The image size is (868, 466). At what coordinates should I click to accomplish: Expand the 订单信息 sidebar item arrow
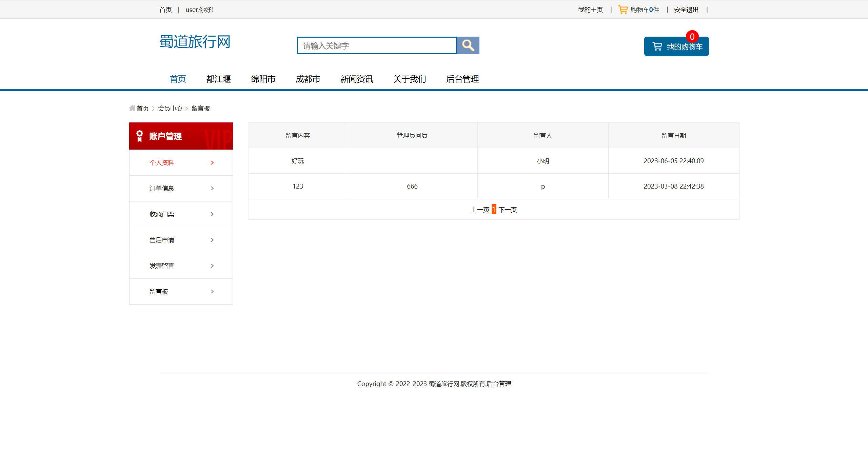coord(212,188)
